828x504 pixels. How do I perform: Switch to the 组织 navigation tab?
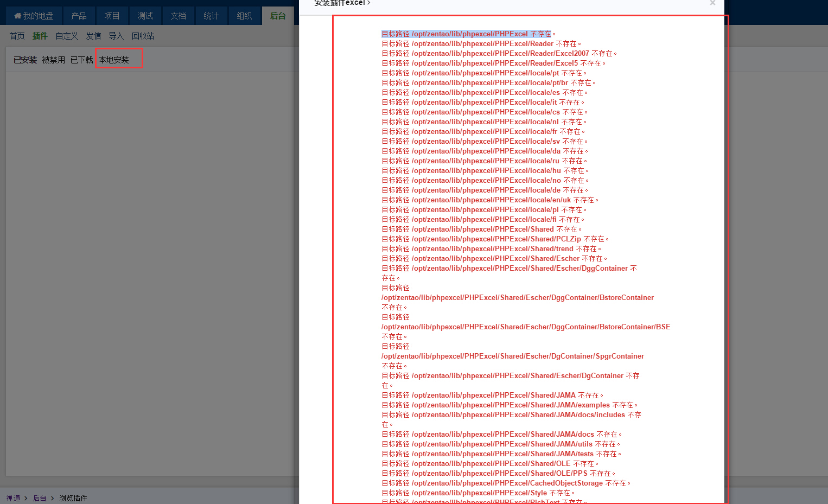pos(244,16)
